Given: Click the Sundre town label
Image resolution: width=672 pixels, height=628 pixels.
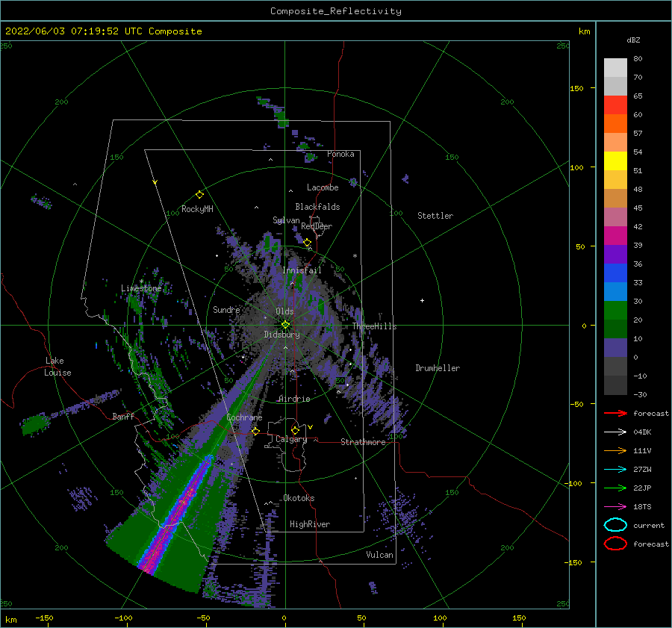Looking at the screenshot, I should click(226, 309).
